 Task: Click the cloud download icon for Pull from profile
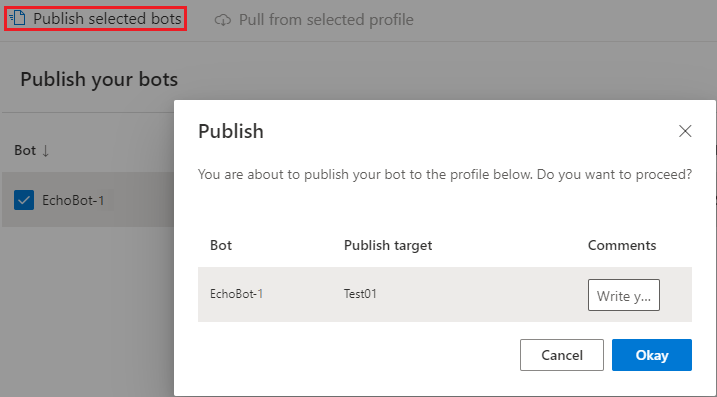(x=223, y=20)
